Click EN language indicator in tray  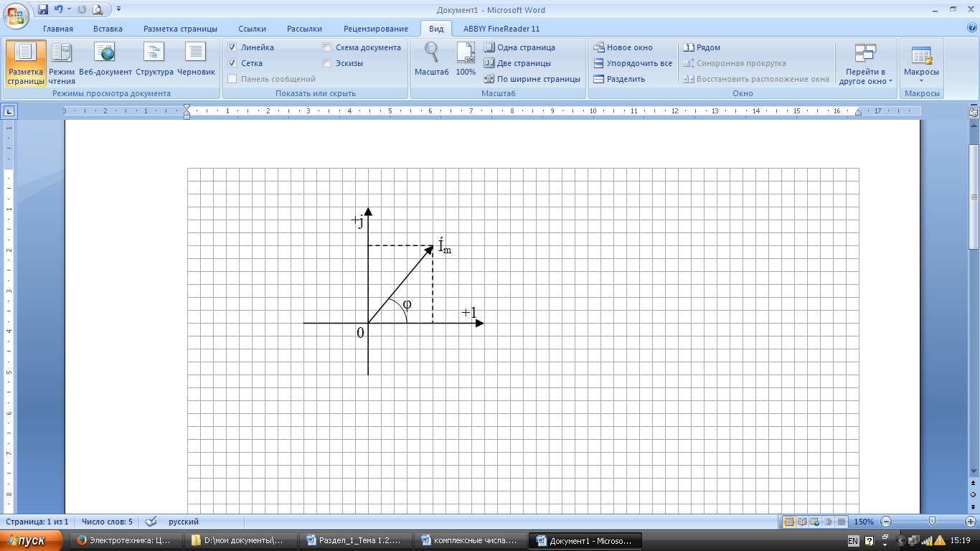pyautogui.click(x=854, y=541)
